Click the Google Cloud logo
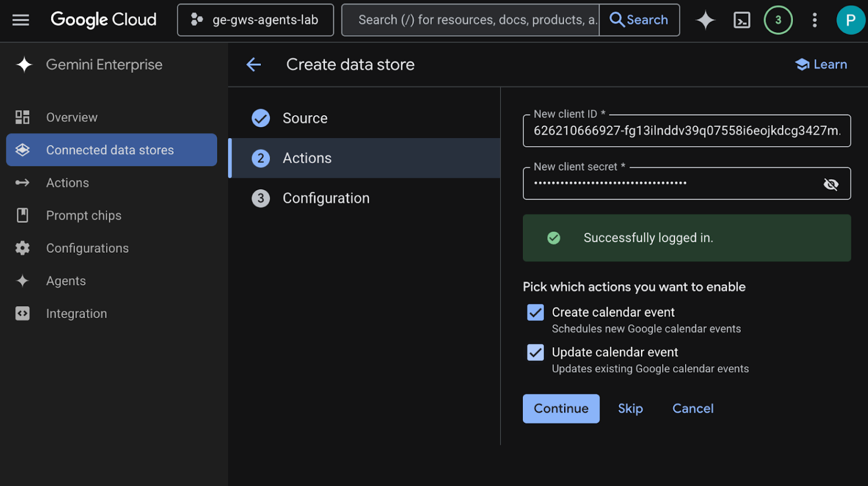This screenshot has width=868, height=486. [104, 20]
